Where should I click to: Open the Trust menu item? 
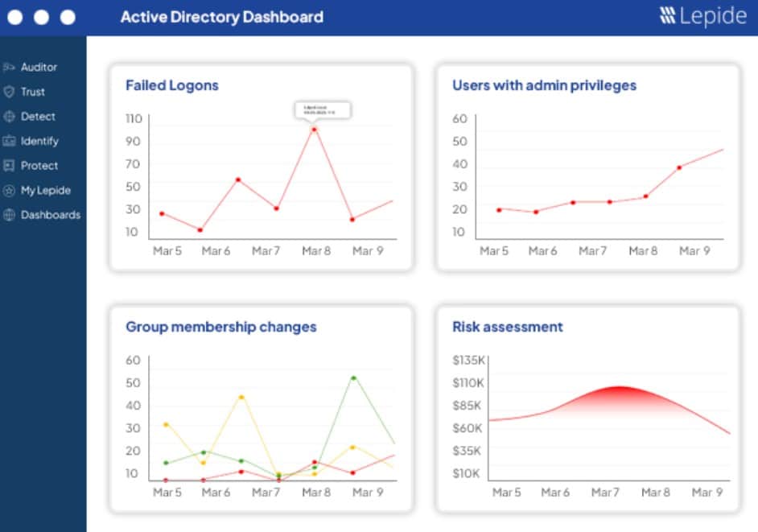click(x=33, y=92)
